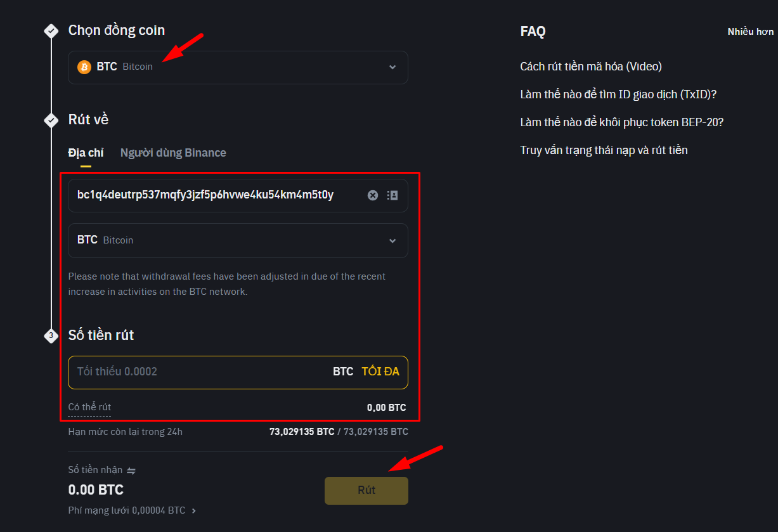Screen dimensions: 778x532
Task: Click the step 3 diamond marker
Action: [51, 335]
